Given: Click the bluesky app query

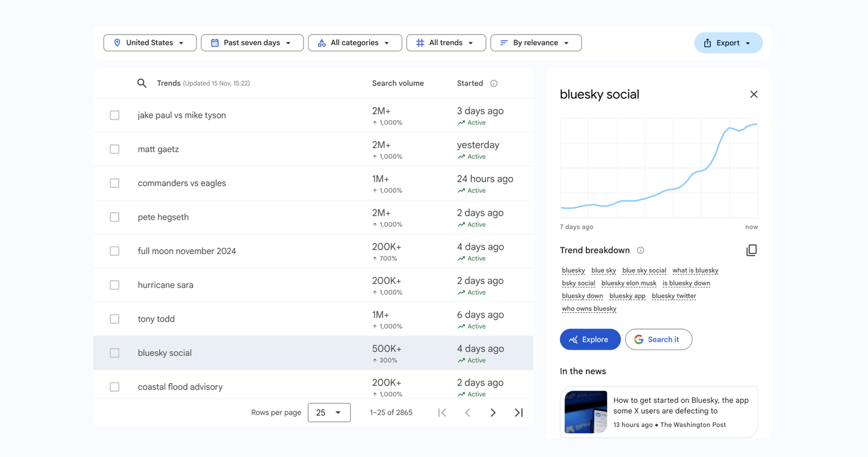Looking at the screenshot, I should coord(627,296).
